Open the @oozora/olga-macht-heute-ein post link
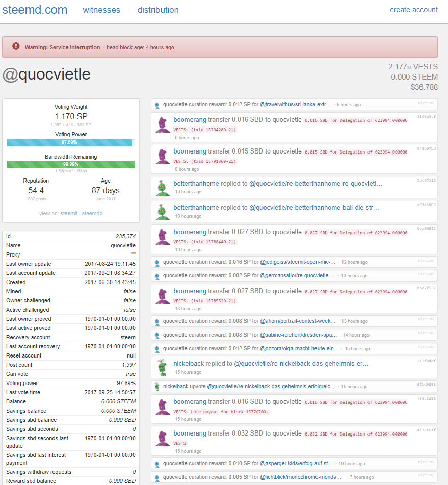448x485 pixels. tap(300, 349)
